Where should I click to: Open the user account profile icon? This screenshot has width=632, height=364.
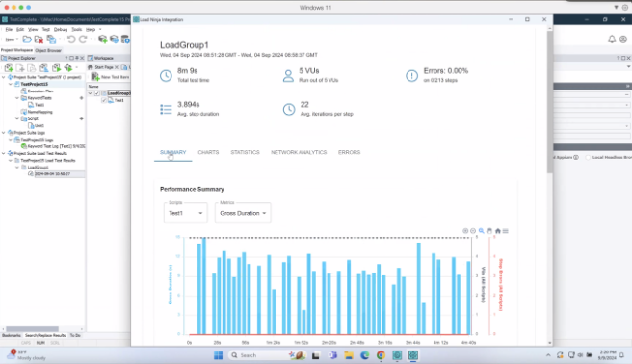[623, 39]
